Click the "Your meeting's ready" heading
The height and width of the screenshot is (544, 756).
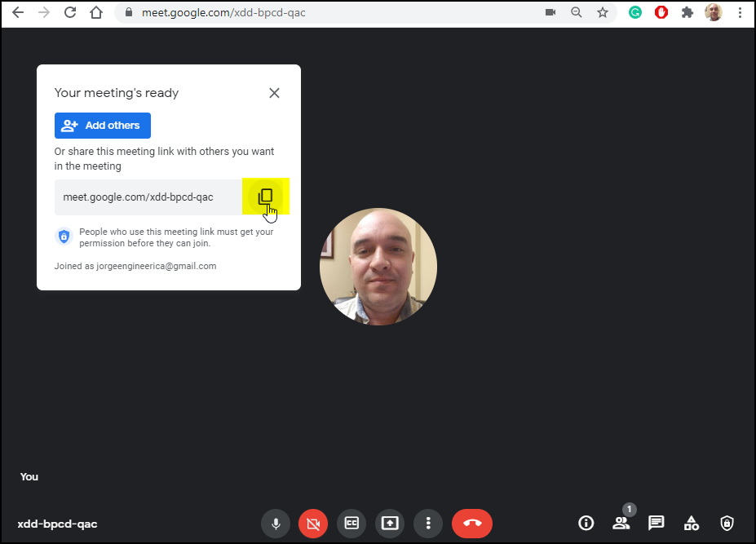tap(116, 93)
